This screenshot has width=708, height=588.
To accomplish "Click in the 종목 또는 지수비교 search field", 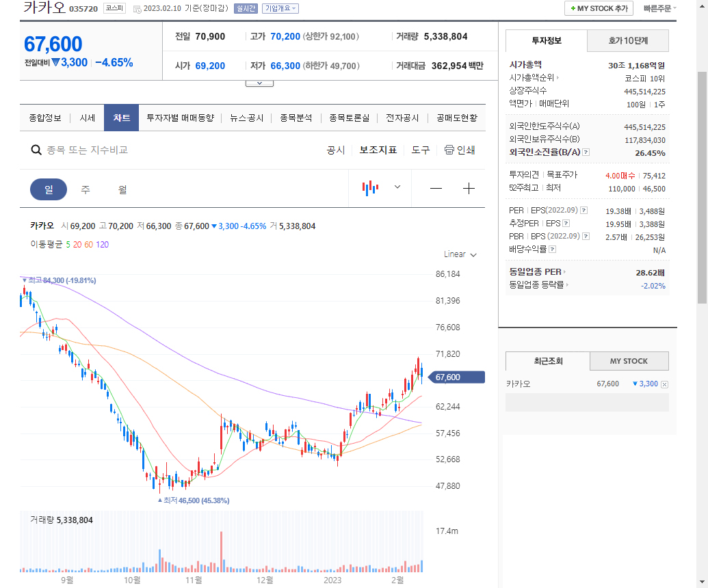I will (87, 150).
